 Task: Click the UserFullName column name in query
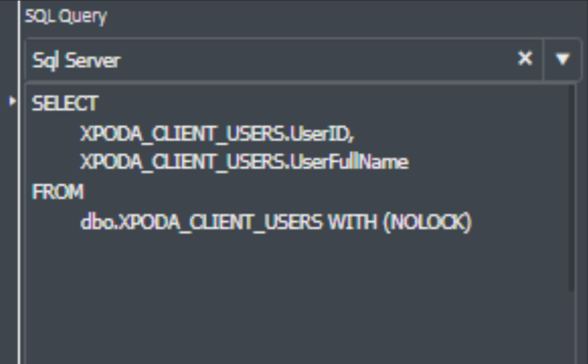pyautogui.click(x=349, y=162)
